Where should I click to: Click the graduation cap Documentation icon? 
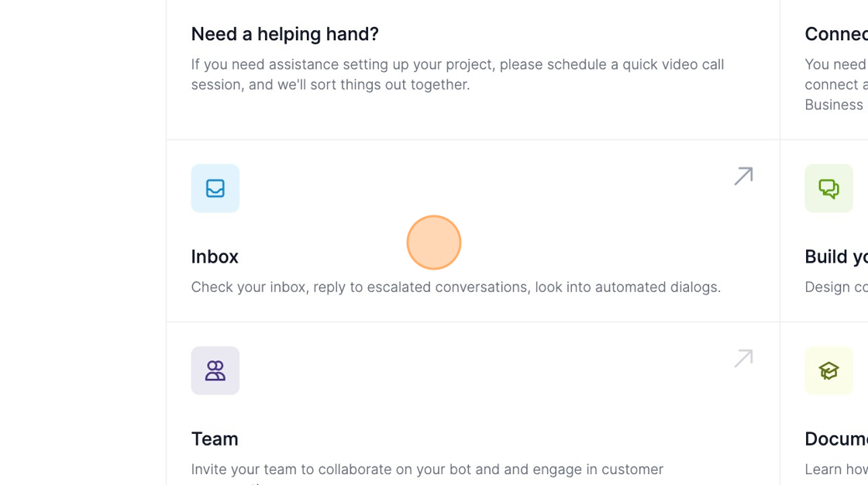(828, 370)
